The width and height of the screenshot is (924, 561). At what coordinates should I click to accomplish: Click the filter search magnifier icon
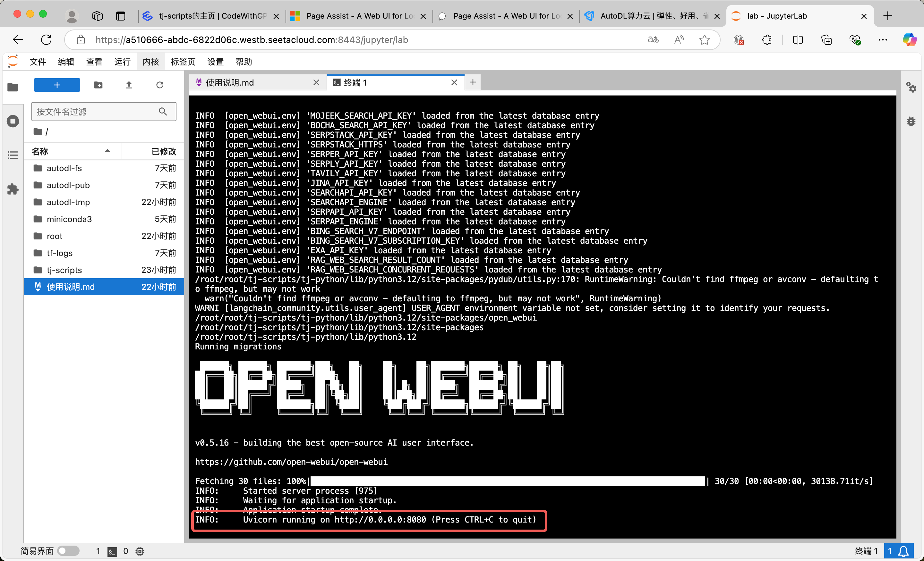(x=163, y=111)
